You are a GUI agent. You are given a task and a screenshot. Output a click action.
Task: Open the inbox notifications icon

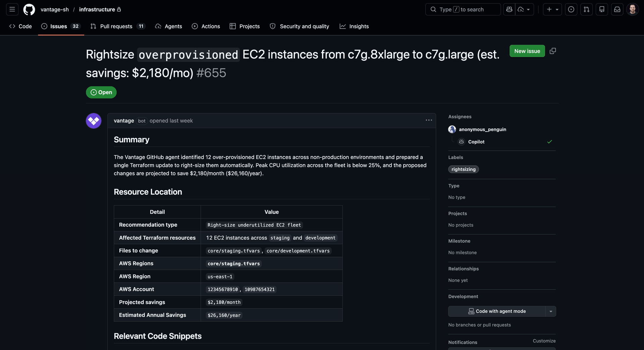[617, 9]
